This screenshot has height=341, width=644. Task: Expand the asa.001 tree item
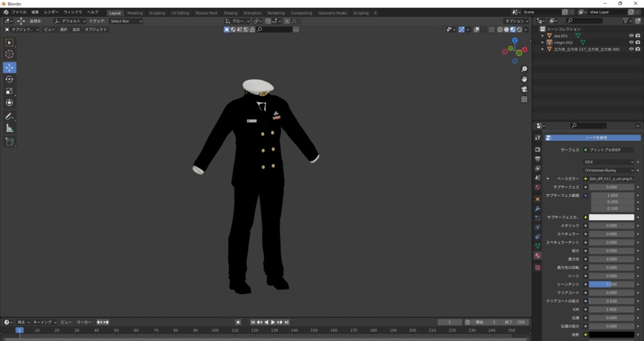tap(543, 36)
